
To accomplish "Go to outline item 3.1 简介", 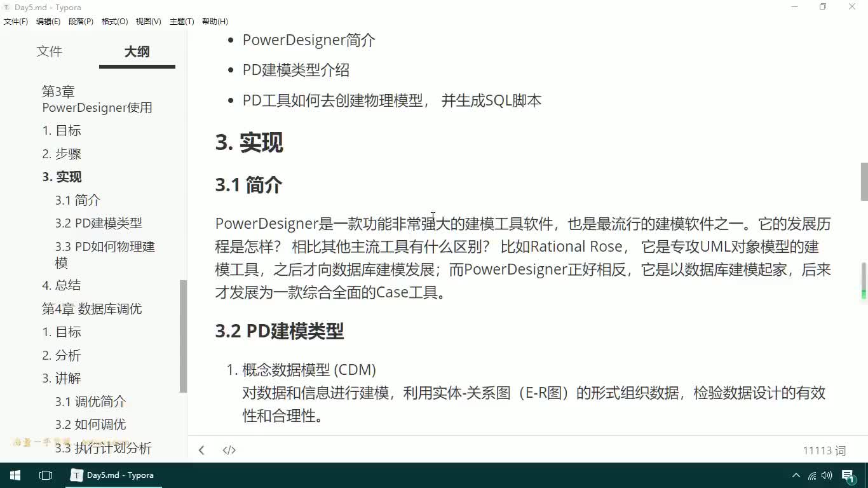I will pos(78,200).
